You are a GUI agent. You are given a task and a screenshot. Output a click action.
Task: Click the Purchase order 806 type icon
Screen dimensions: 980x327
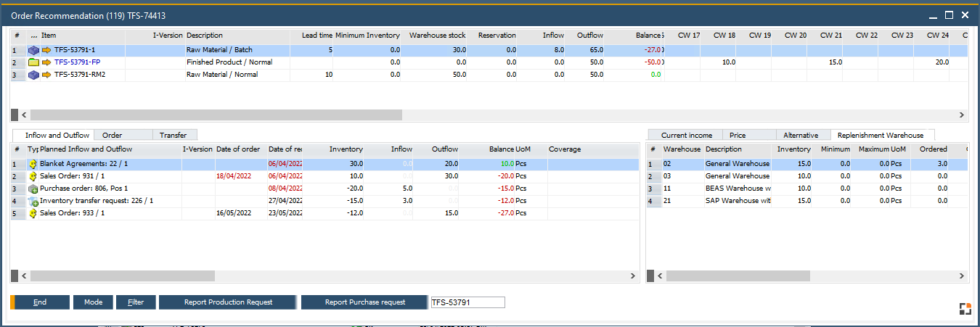coord(33,189)
